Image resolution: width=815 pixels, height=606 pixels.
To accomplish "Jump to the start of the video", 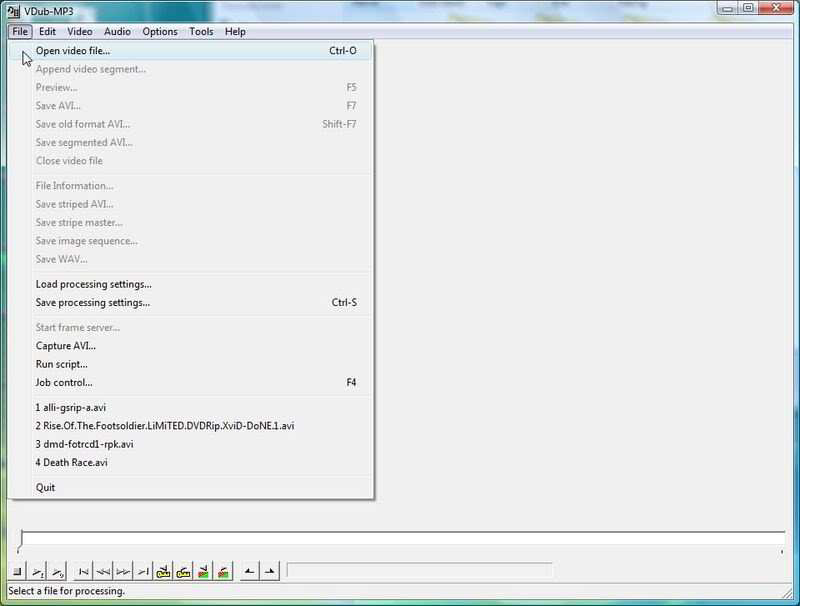I will pos(83,572).
